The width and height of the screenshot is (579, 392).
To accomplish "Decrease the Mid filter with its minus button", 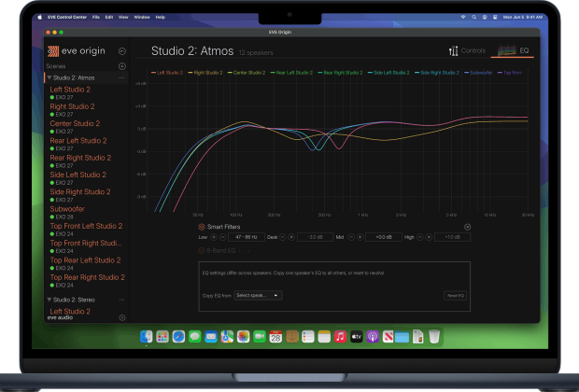I will pos(351,237).
